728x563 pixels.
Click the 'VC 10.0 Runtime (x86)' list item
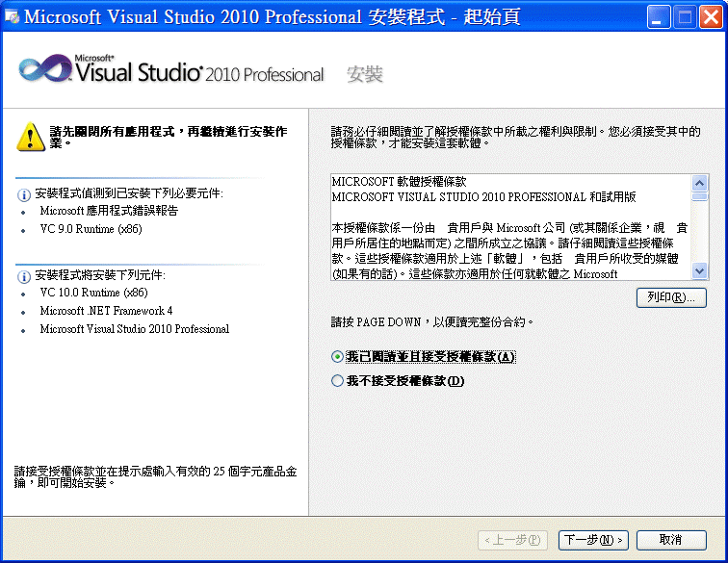pos(93,293)
